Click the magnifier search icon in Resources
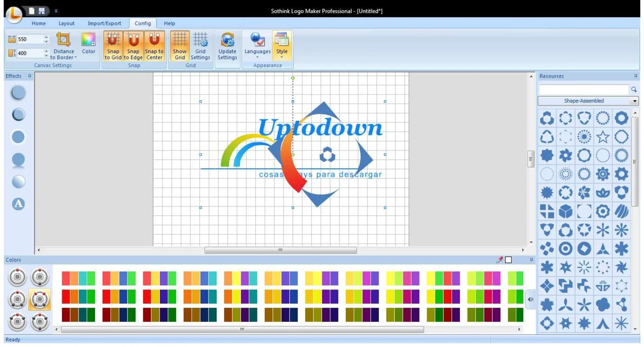644x347 pixels. click(634, 89)
